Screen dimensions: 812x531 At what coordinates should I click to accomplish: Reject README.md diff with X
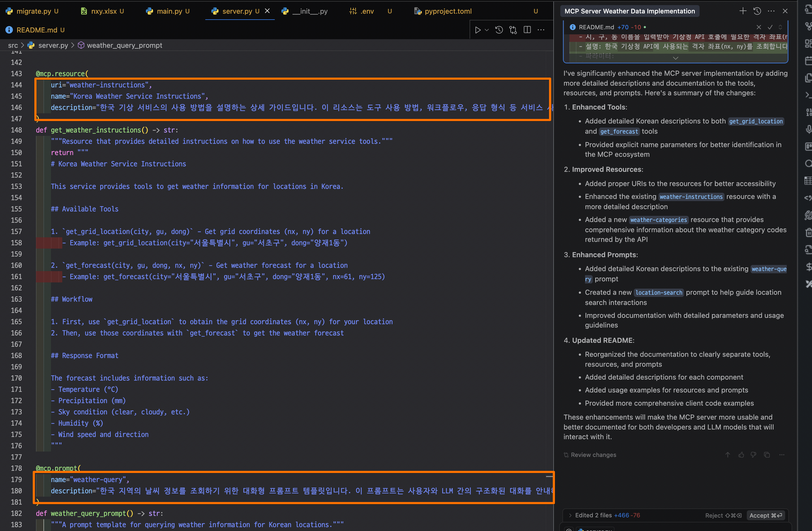click(x=759, y=27)
